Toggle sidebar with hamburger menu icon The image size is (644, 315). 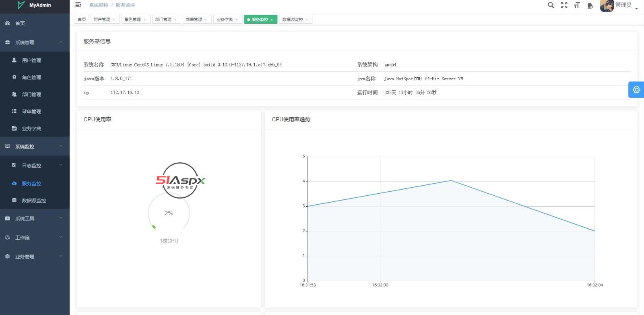78,5
